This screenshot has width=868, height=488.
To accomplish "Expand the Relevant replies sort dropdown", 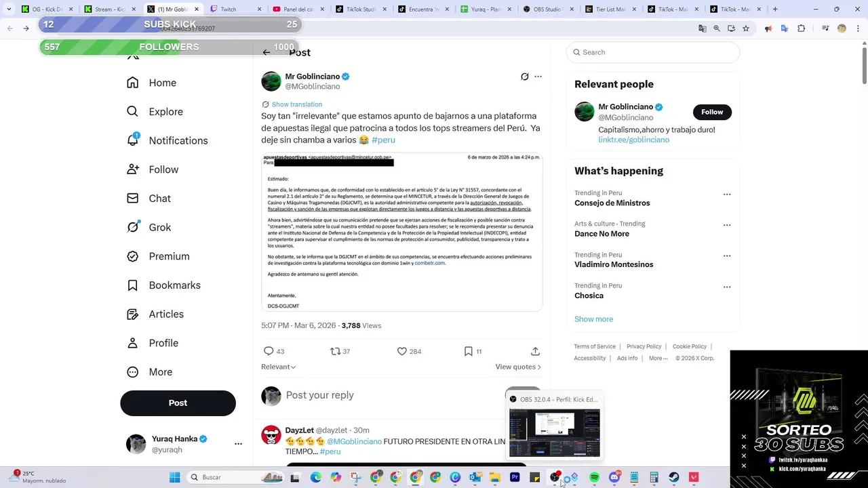I will click(x=279, y=367).
